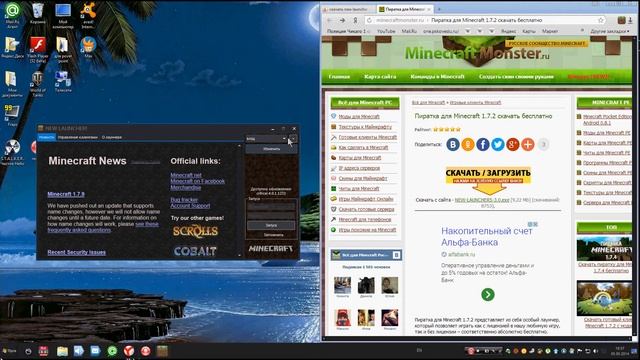640x360 pixels.
Task: Share page via Facebook icon
Action: (483, 144)
